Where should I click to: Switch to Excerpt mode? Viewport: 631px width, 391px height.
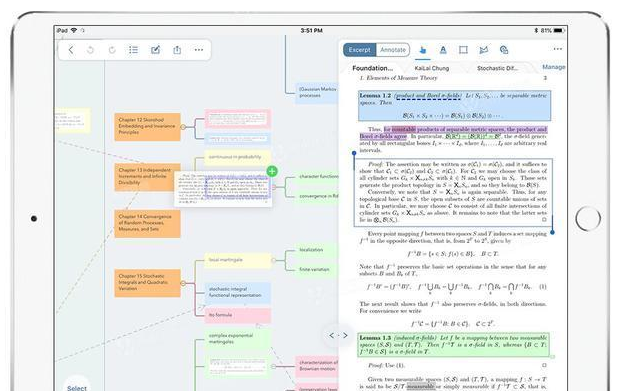pos(359,50)
